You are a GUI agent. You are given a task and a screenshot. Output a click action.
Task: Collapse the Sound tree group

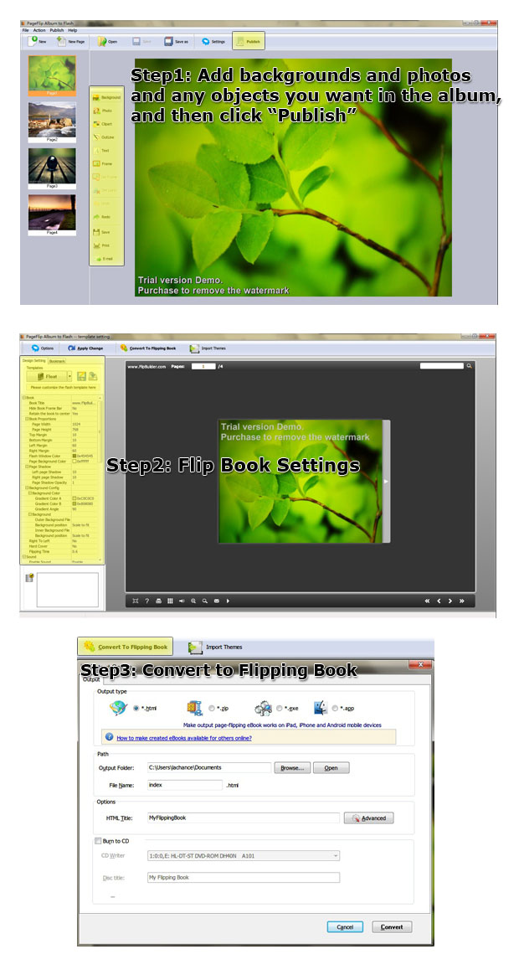[23, 556]
